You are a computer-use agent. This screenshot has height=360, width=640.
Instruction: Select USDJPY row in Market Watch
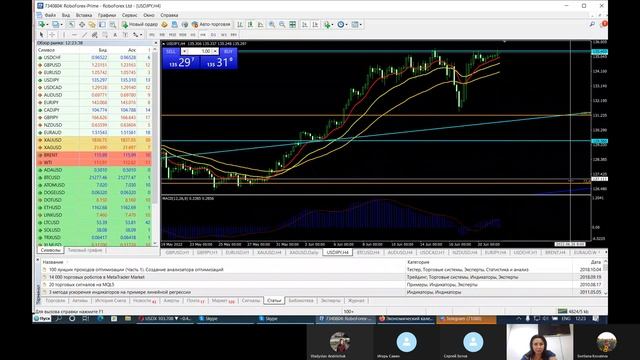click(x=94, y=80)
